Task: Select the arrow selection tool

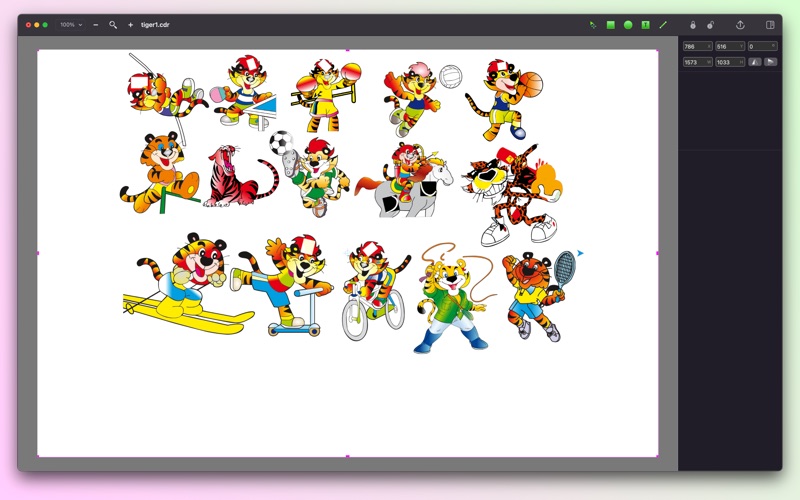Action: 593,24
